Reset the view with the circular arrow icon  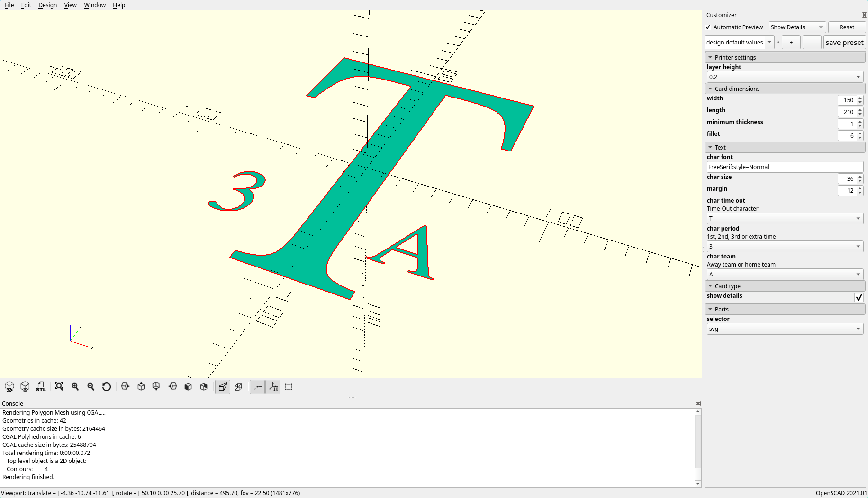point(107,387)
